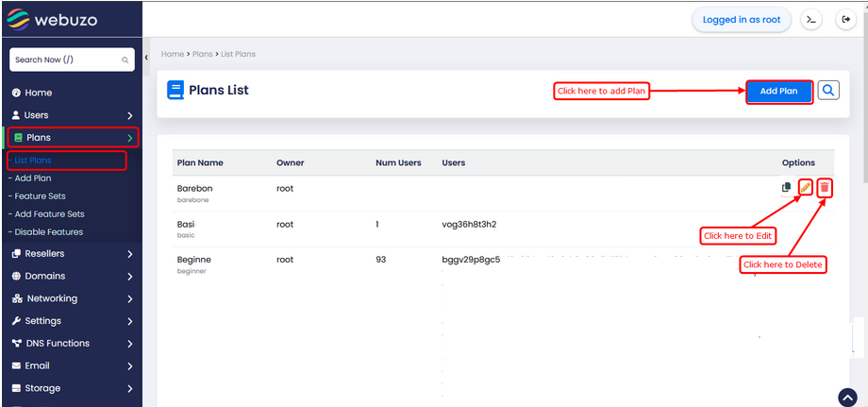Image resolution: width=868 pixels, height=407 pixels.
Task: Select Feature Sets in Plans submenu
Action: pyautogui.click(x=41, y=196)
